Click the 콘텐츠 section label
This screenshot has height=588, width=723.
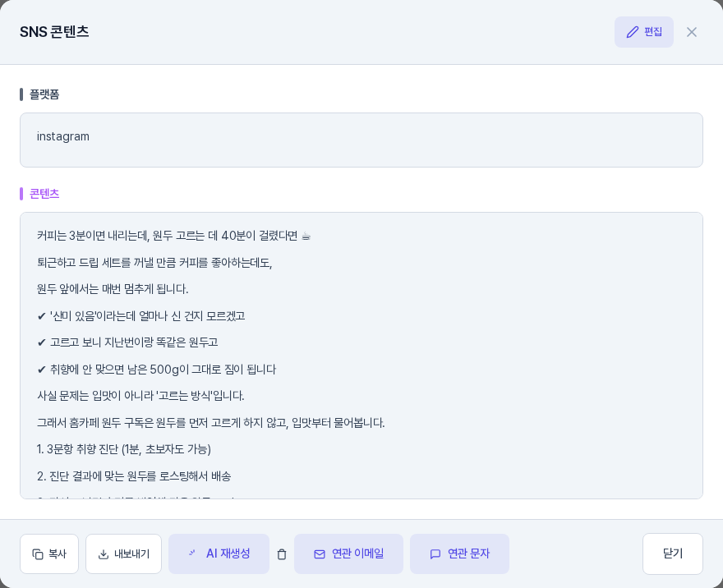[x=44, y=194]
